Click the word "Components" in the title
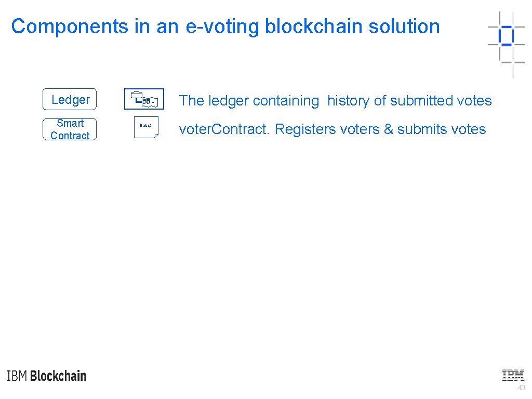This screenshot has width=532, height=399. [x=70, y=26]
